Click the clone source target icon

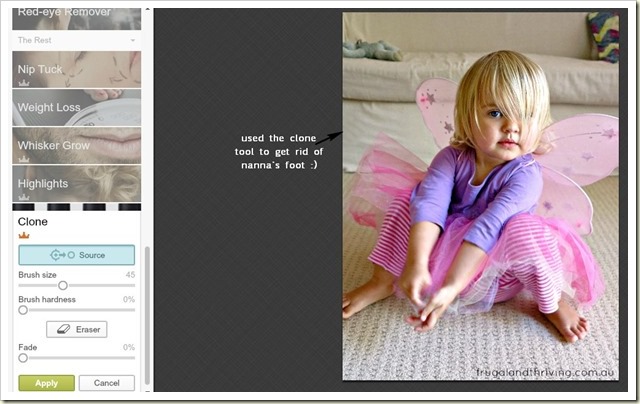click(62, 255)
